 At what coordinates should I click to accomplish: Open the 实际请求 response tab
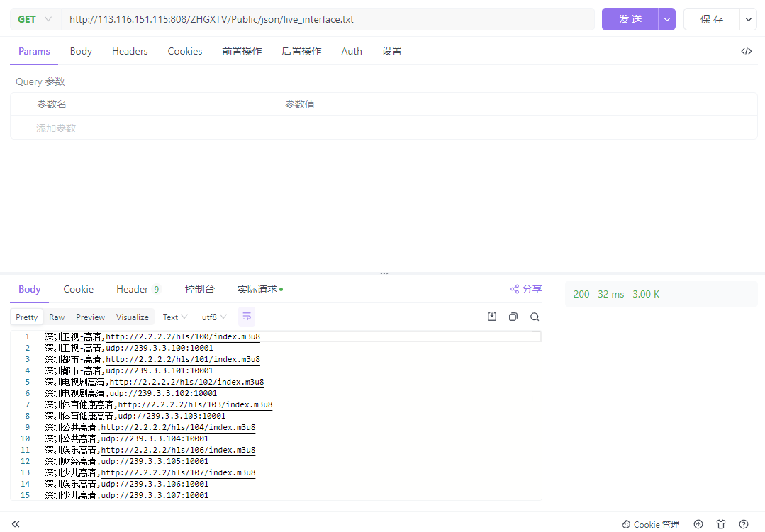tap(259, 289)
